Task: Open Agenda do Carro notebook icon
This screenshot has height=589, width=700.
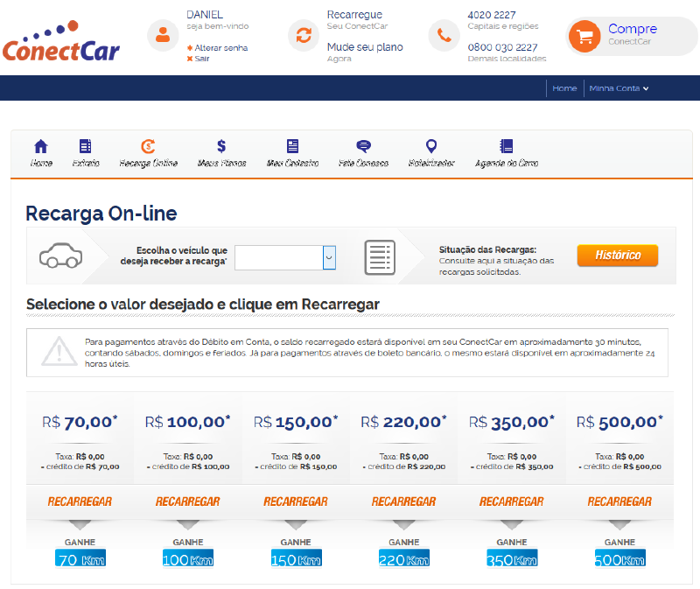Action: 507,146
